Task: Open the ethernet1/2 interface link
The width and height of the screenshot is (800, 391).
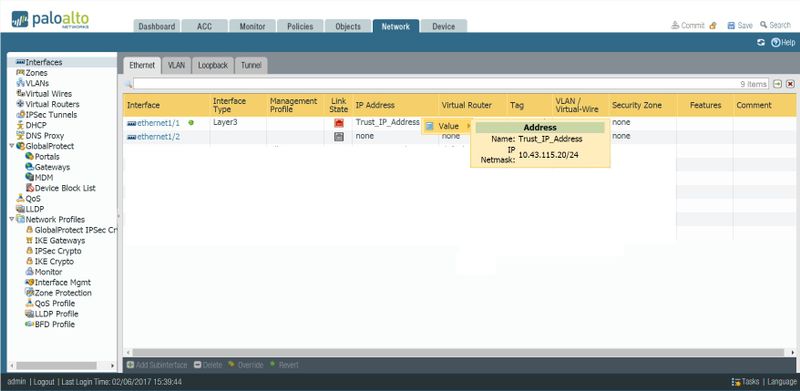Action: [158, 136]
